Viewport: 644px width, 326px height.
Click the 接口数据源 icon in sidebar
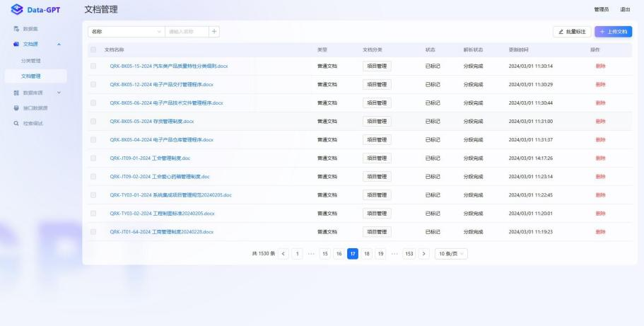16,108
